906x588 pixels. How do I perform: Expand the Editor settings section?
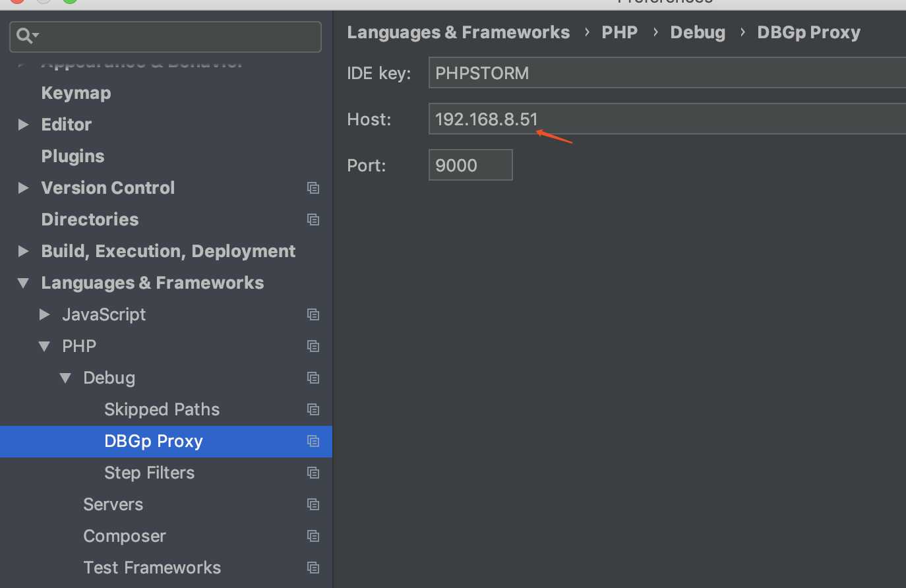[24, 125]
